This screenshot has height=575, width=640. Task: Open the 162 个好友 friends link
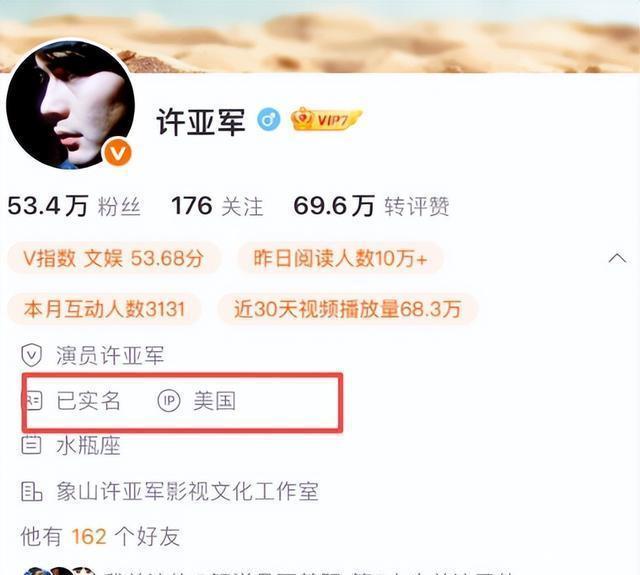pos(100,536)
